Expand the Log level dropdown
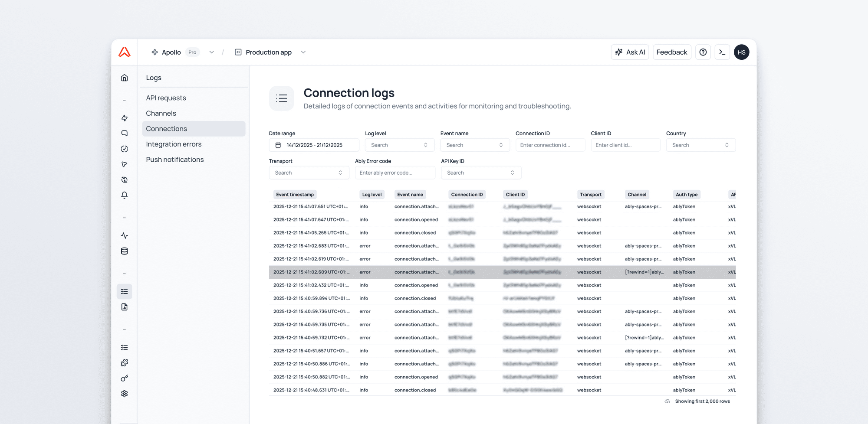 399,145
